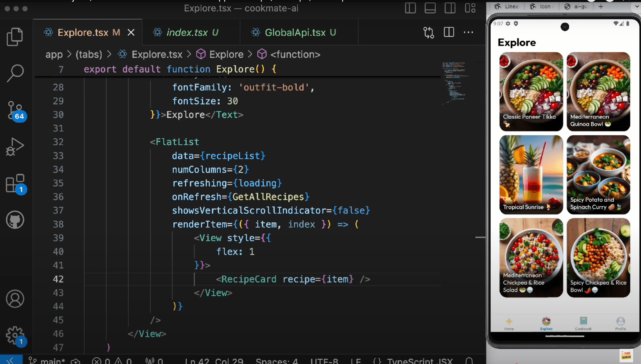Close the Explore.tsx tab

pos(131,32)
